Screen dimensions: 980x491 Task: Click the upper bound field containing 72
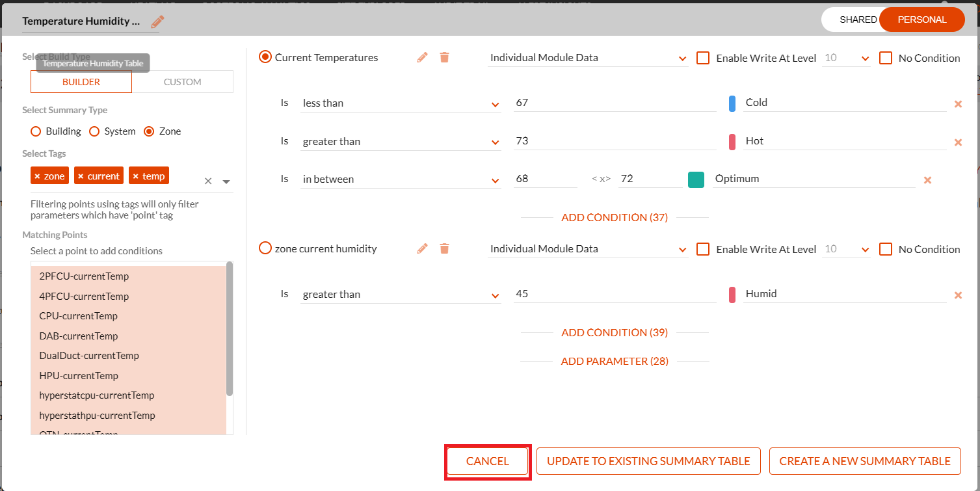[650, 179]
